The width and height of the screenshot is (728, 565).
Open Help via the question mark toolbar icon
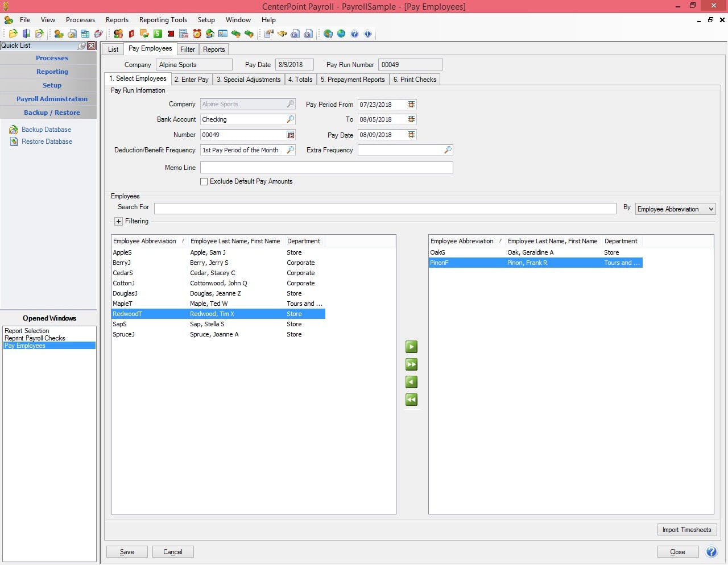(x=354, y=34)
